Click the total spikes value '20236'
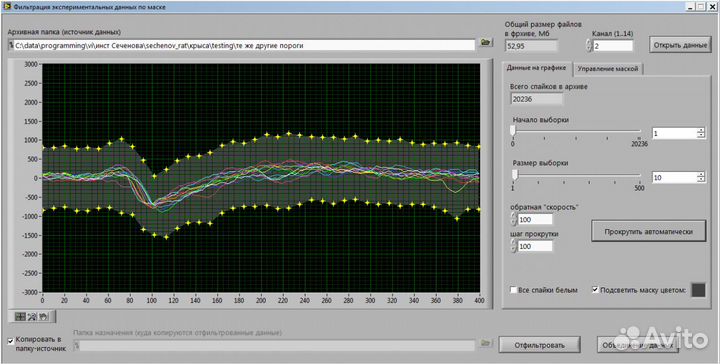720x364 pixels. [x=536, y=99]
